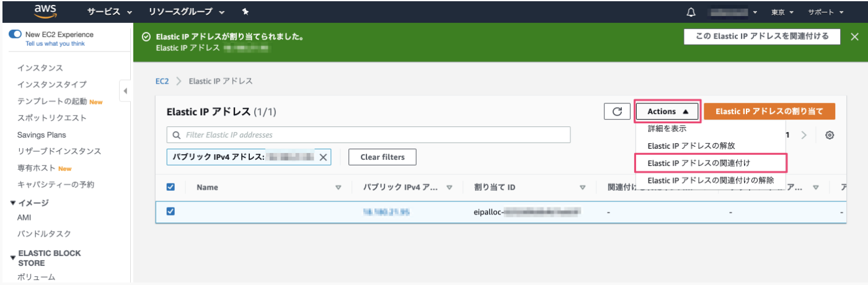868x285 pixels.
Task: Select Elastic IP アドレスの解放 menu item
Action: pos(691,146)
